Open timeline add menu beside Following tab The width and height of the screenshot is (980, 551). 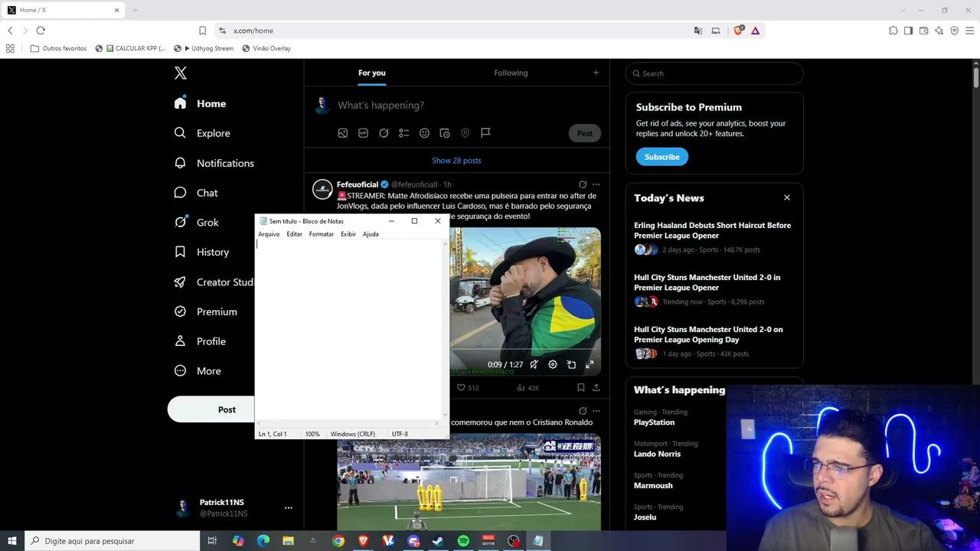tap(596, 73)
